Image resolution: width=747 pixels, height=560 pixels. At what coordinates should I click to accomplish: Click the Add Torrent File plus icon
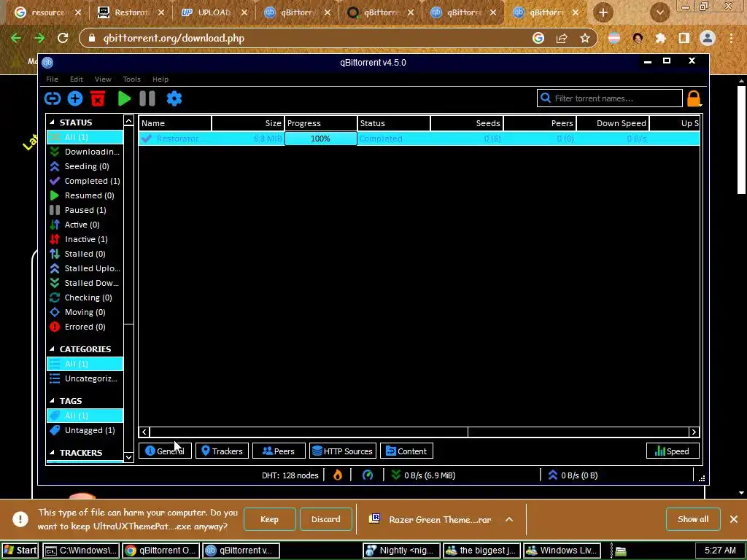(75, 98)
